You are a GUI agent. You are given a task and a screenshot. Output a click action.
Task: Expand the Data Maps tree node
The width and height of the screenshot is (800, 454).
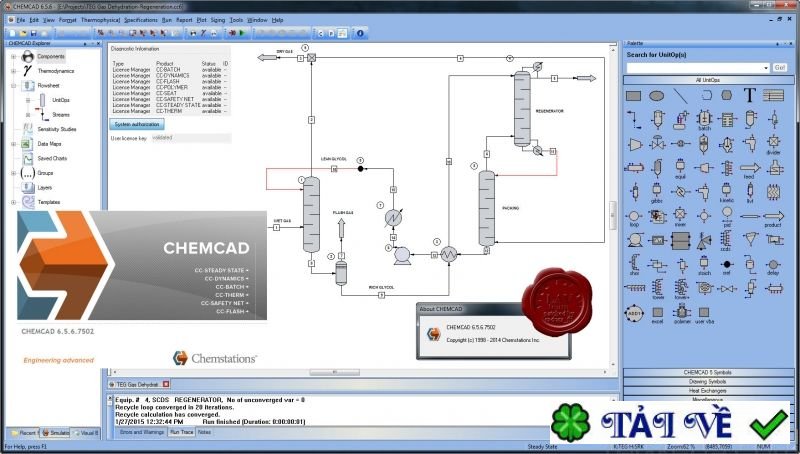tap(14, 144)
